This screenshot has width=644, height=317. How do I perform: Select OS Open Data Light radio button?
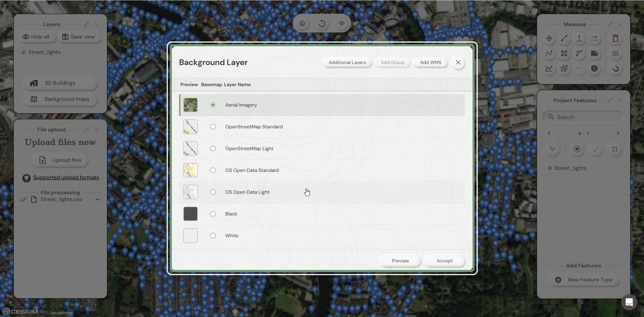coord(213,192)
